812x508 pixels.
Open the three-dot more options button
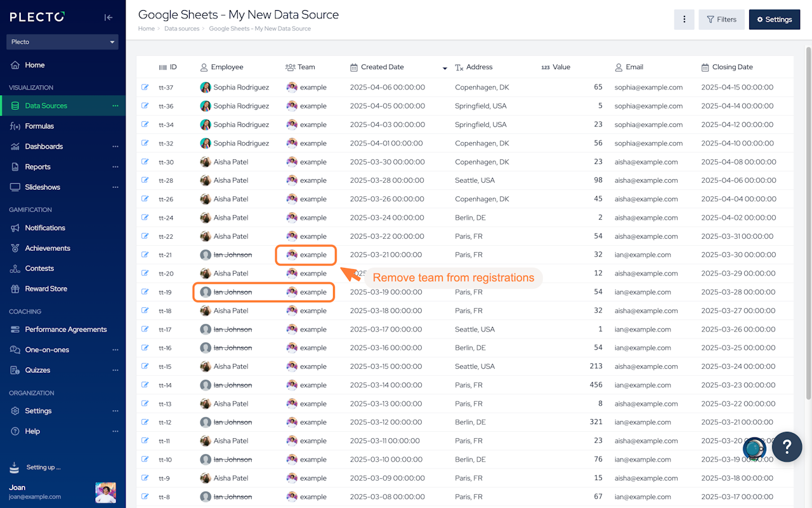tap(684, 20)
